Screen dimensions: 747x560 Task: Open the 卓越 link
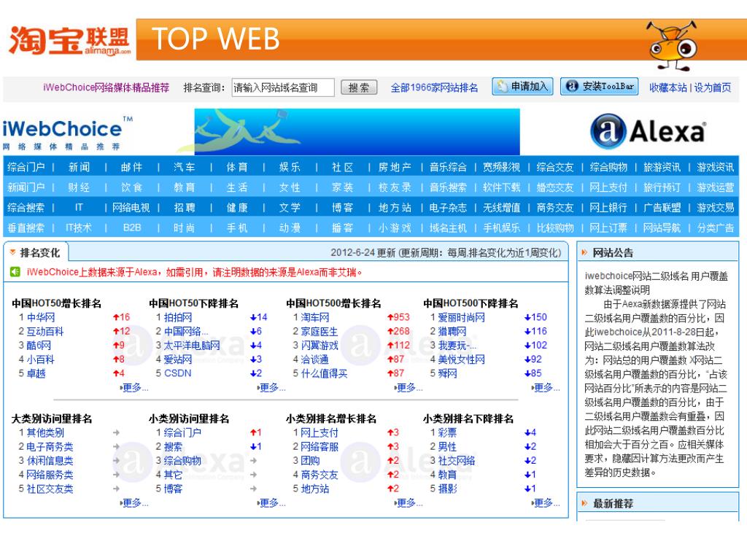pyautogui.click(x=36, y=373)
